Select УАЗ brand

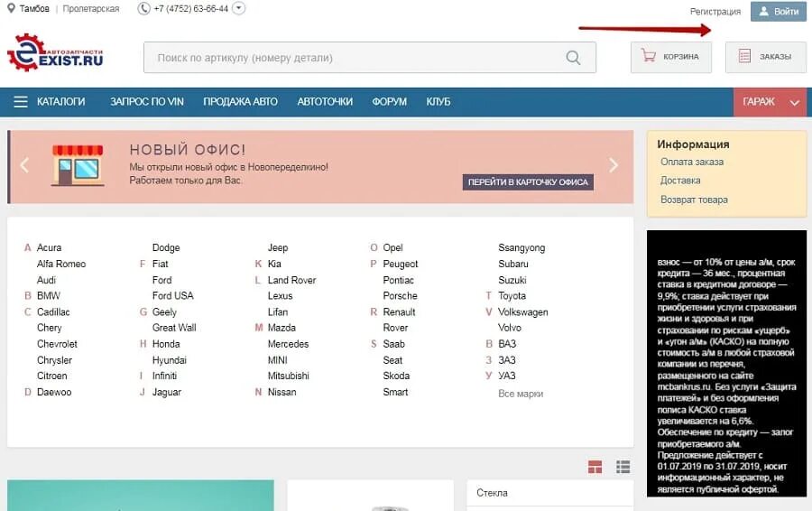tap(507, 376)
